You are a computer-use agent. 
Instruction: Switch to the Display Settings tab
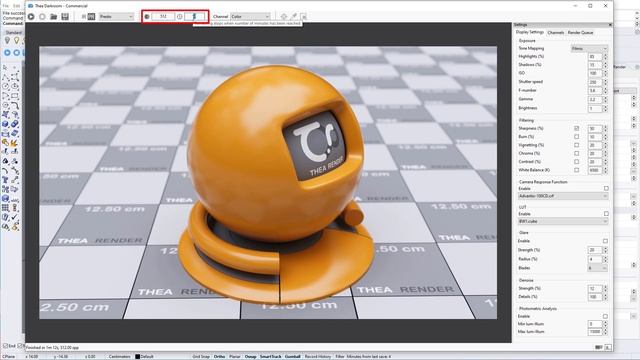[529, 32]
